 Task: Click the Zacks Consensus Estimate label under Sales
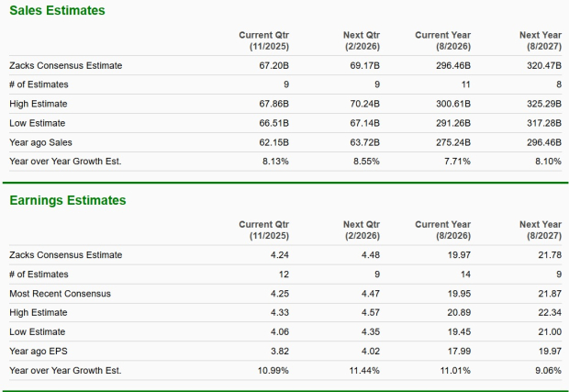[x=65, y=65]
